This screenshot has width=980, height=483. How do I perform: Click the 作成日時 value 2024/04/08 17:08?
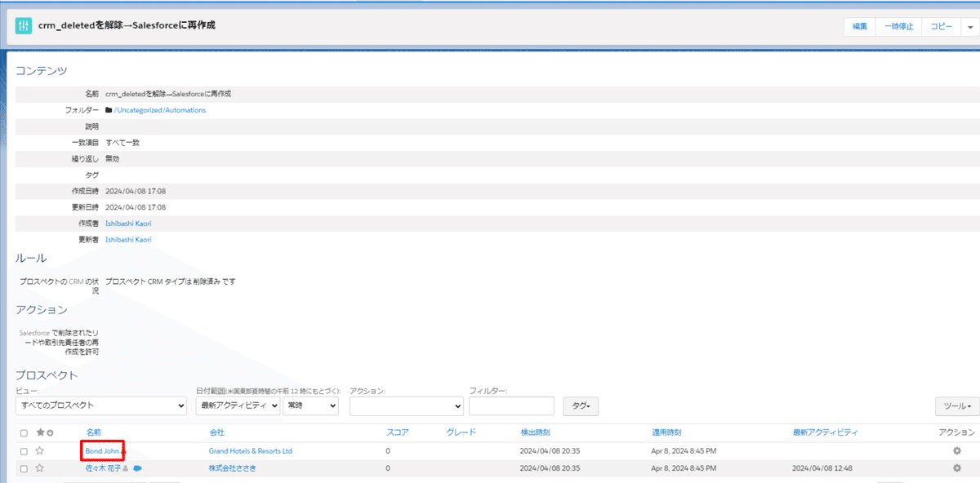click(x=136, y=191)
